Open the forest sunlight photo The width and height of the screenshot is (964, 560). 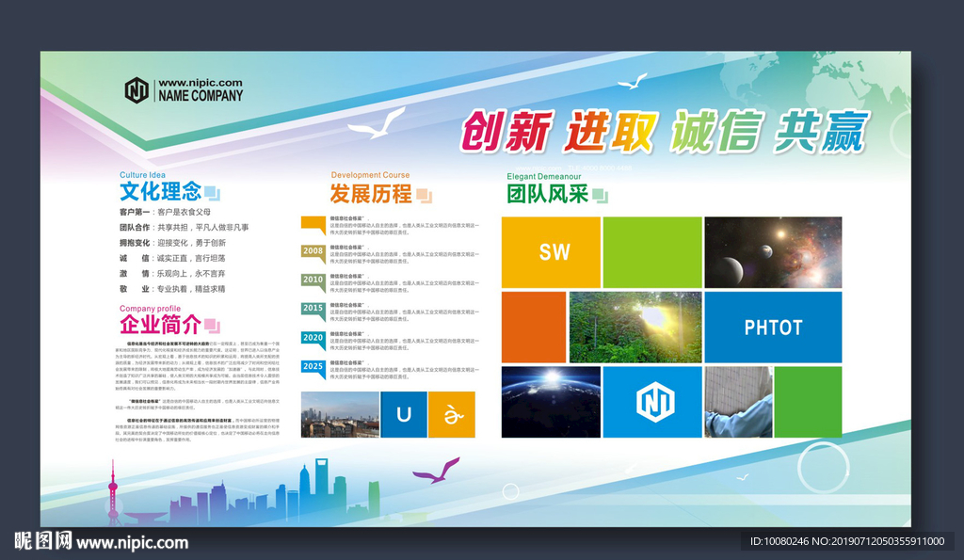pyautogui.click(x=635, y=327)
